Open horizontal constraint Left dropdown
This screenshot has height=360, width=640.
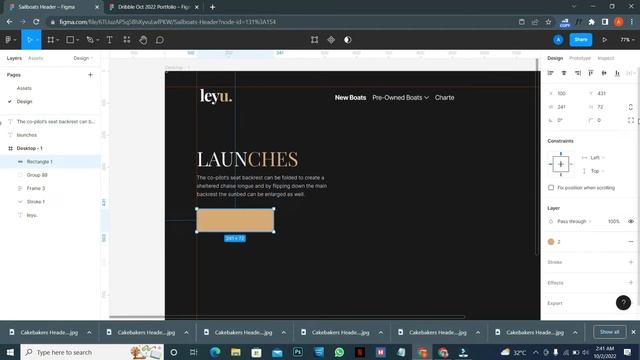[x=597, y=158]
